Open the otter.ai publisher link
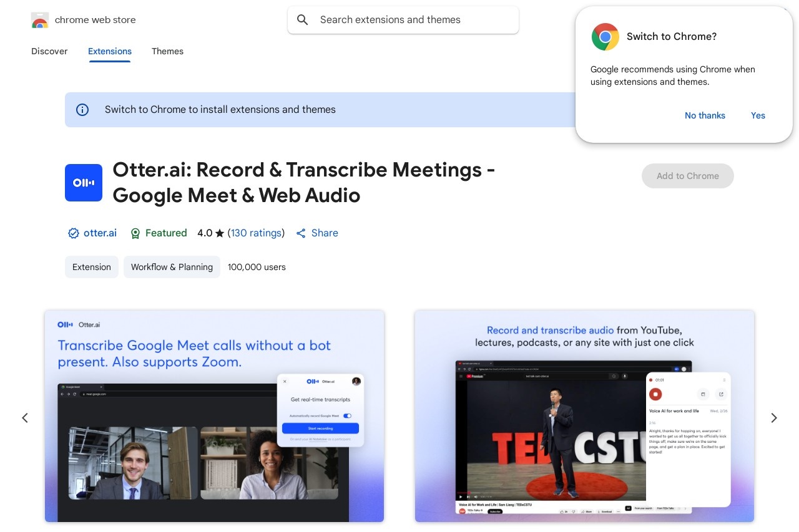Image resolution: width=799 pixels, height=532 pixels. [x=100, y=233]
